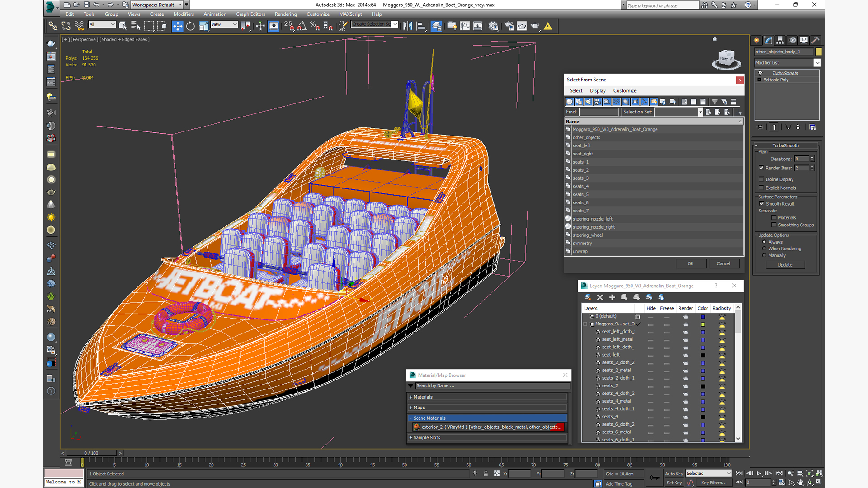Click OK in Select From Scene
Screen dimensions: 868x488
(690, 263)
